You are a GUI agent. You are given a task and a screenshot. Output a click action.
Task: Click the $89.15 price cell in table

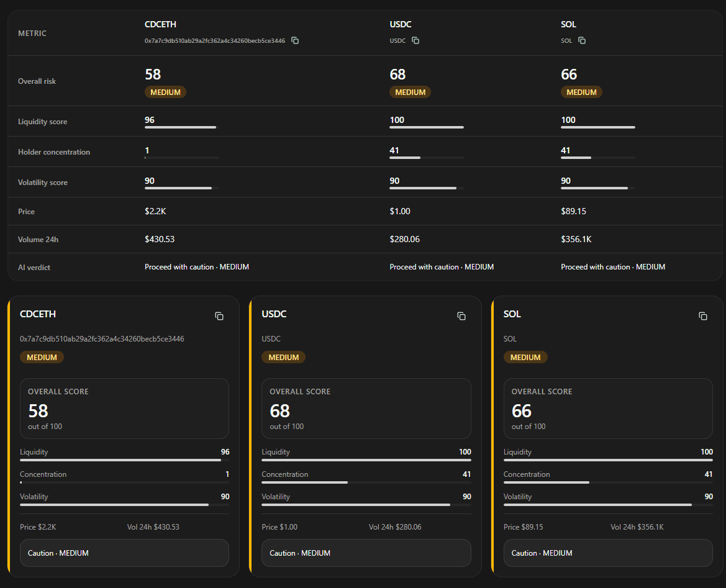coord(574,211)
